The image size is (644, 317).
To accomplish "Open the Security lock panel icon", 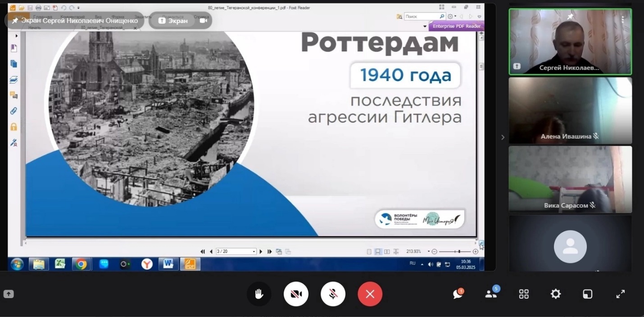I will click(x=14, y=127).
